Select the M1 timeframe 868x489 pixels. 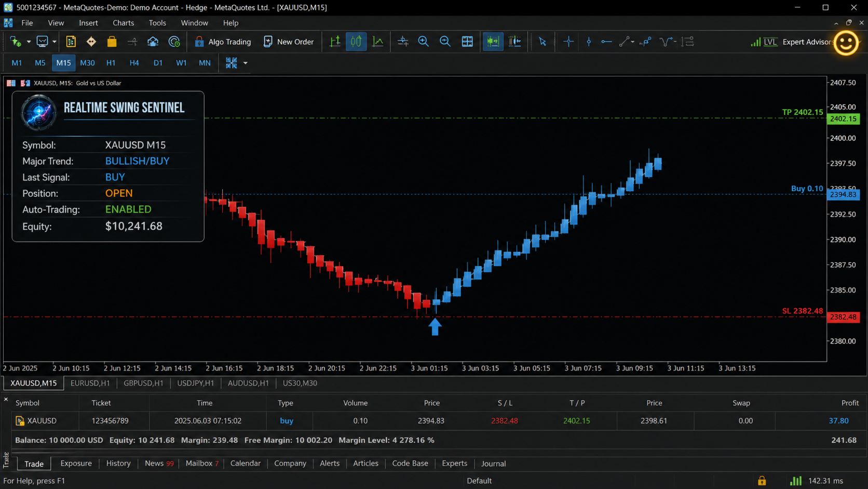coord(17,63)
